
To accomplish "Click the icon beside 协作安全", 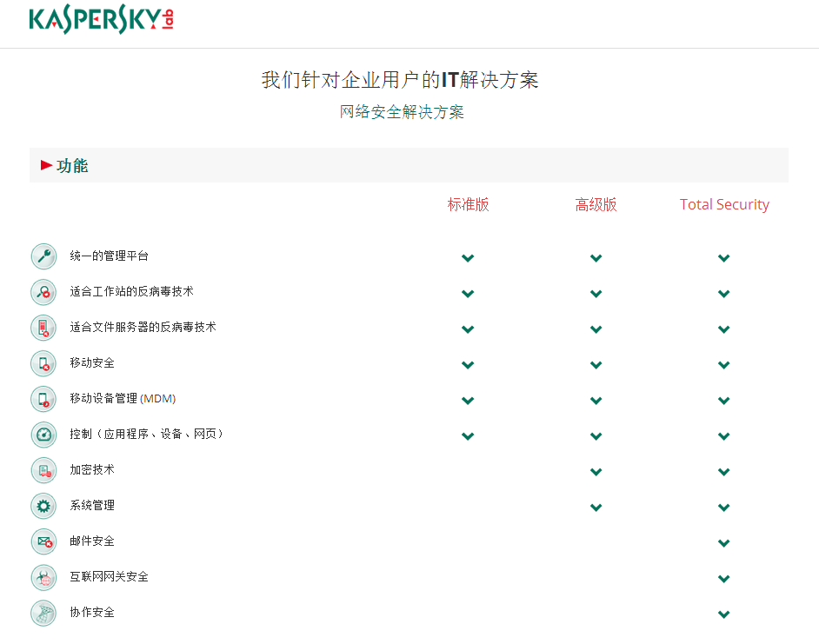I will pyautogui.click(x=43, y=613).
